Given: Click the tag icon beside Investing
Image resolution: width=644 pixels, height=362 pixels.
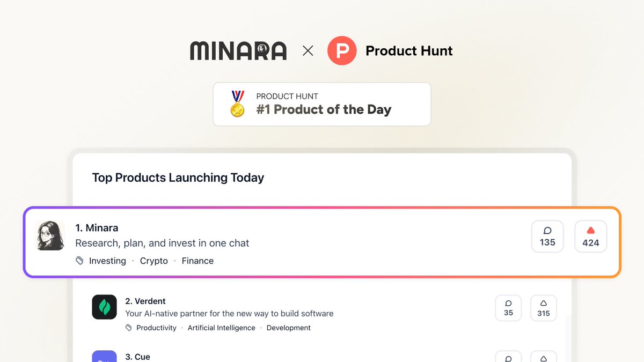Looking at the screenshot, I should click(80, 261).
